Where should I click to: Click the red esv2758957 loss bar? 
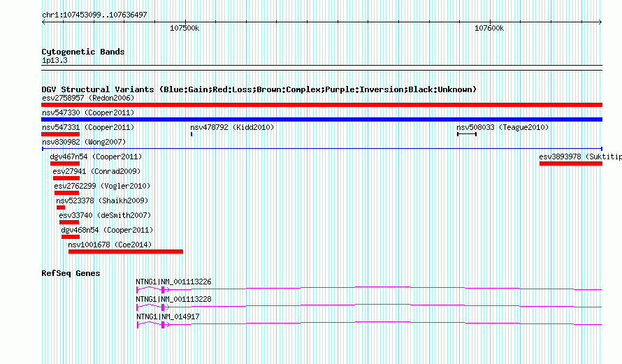321,105
